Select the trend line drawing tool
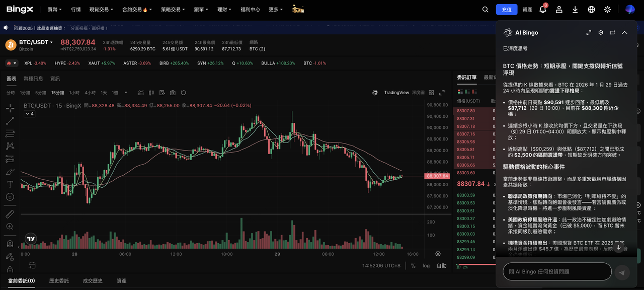This screenshot has height=290, width=644. [10, 121]
